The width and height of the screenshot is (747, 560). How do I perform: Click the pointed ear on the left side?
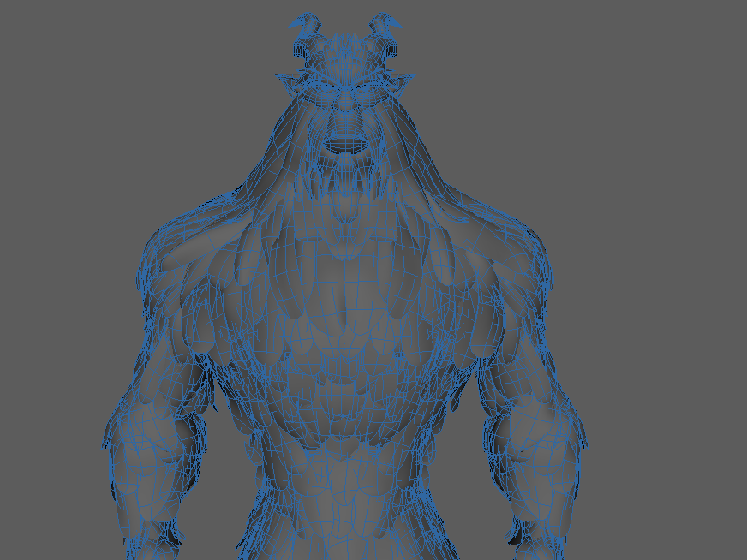click(290, 80)
